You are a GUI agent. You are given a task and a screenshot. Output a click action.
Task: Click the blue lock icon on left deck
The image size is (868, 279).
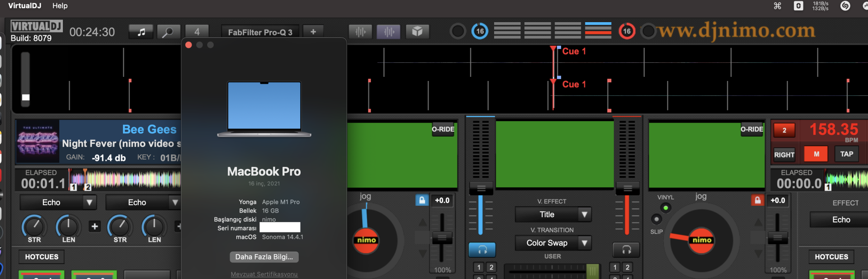[422, 200]
